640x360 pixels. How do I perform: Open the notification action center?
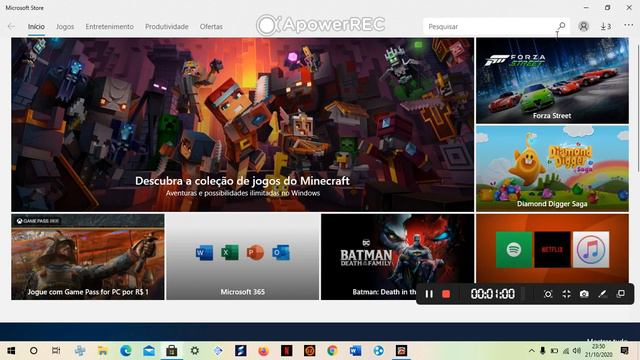pos(624,351)
